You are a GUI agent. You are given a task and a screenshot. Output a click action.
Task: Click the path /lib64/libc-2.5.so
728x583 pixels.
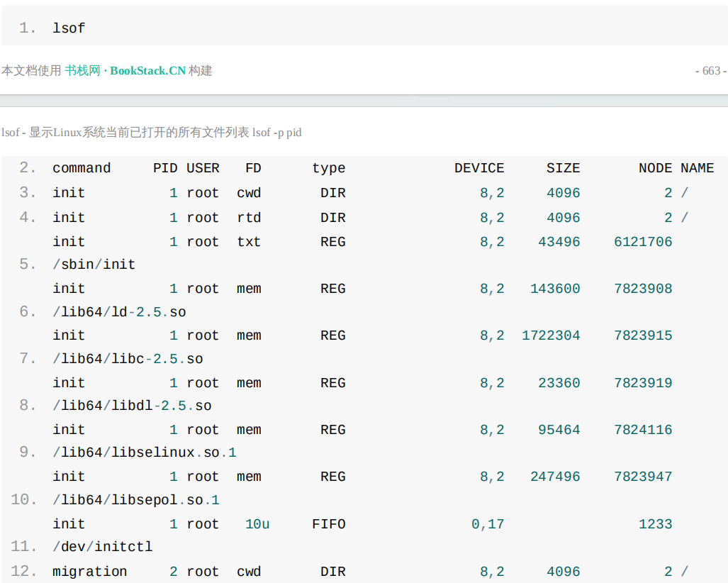128,359
